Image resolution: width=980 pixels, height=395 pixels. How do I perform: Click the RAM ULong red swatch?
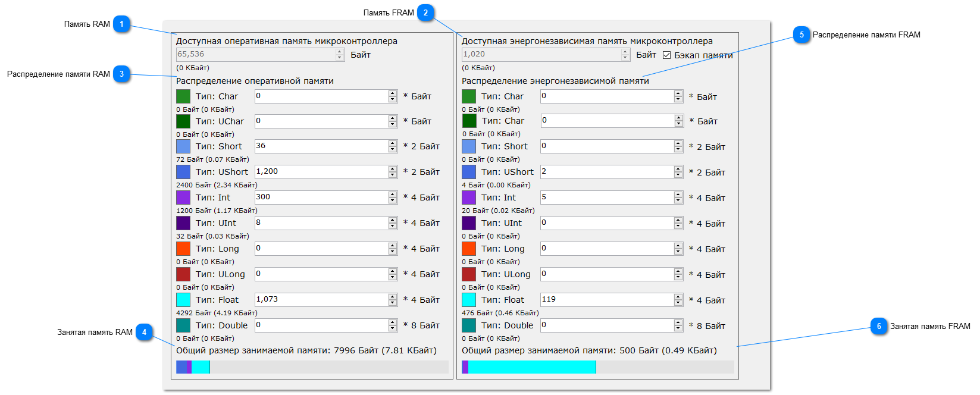coord(183,274)
